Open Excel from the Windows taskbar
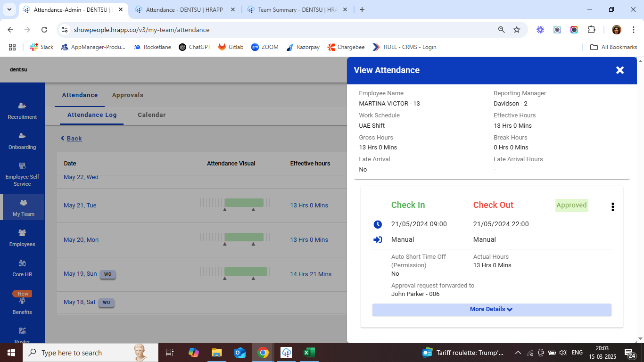Viewport: 644px width, 362px height. click(309, 353)
